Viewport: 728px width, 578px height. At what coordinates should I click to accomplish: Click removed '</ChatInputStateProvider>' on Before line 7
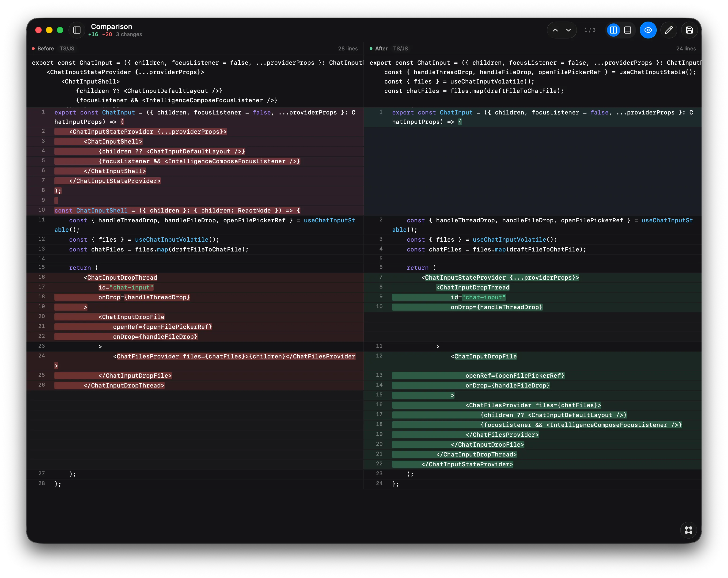click(115, 181)
